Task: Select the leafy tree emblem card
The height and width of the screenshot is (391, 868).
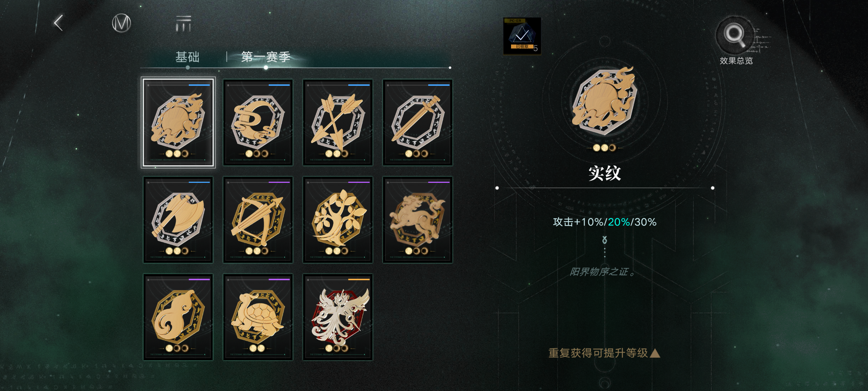Action: click(x=338, y=220)
